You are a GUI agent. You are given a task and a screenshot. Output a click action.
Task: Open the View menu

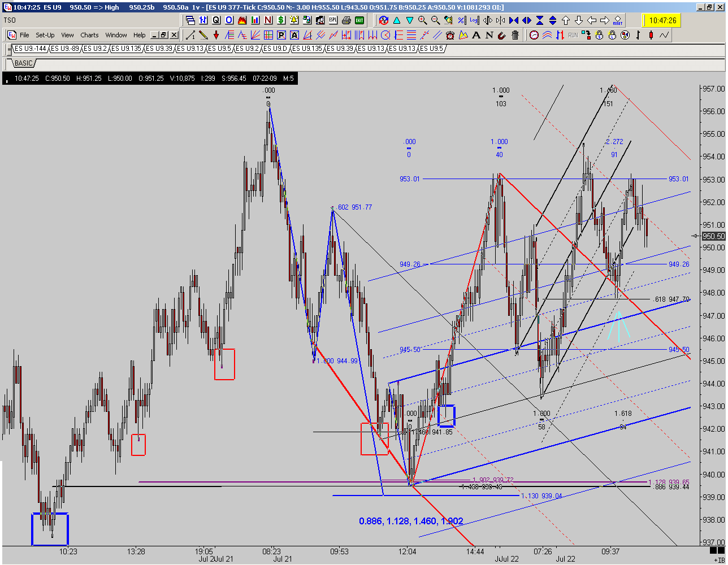tap(68, 35)
